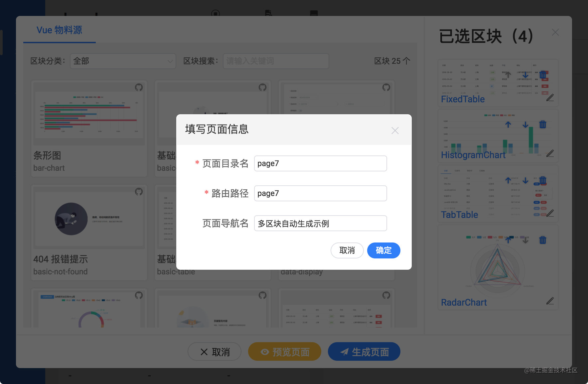Move RadarChart block up
This screenshot has height=384, width=588.
[508, 240]
